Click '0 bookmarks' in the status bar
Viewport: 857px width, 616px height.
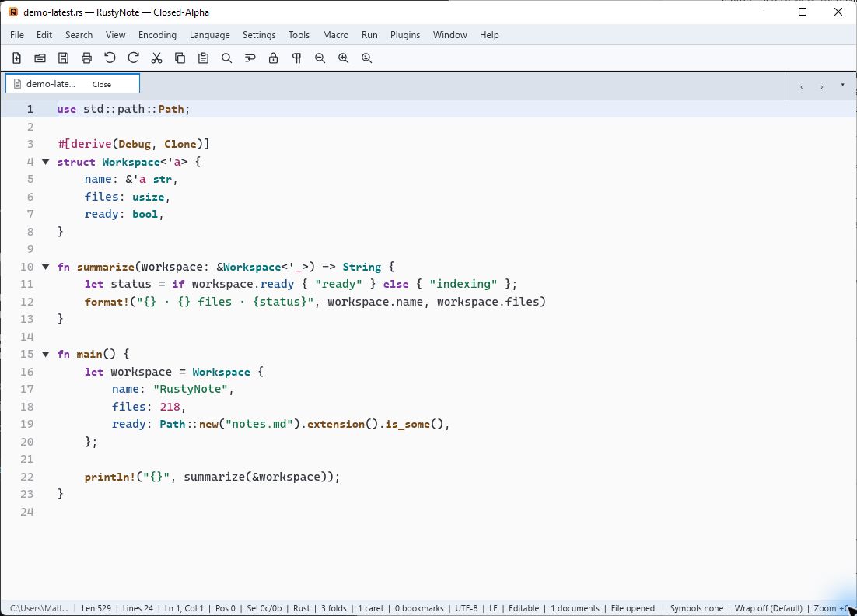(x=419, y=608)
